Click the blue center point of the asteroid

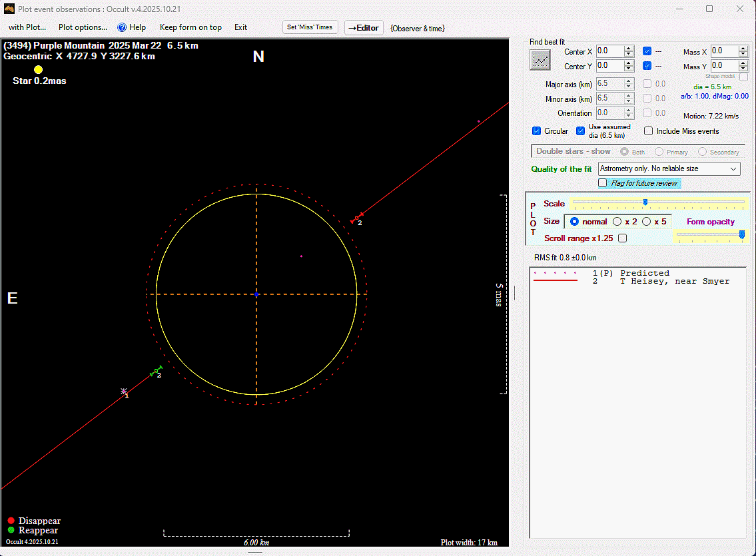[256, 294]
